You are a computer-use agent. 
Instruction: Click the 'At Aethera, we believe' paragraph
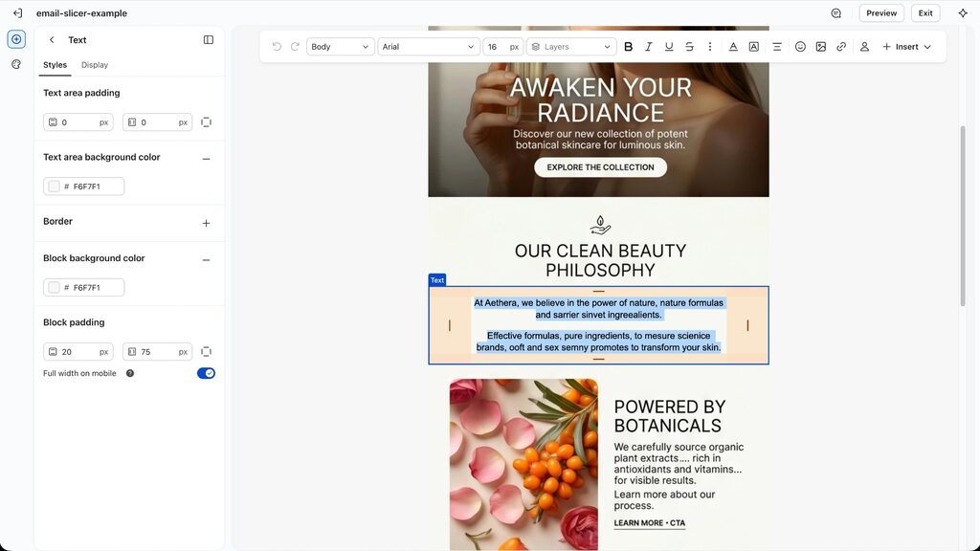[x=598, y=309]
